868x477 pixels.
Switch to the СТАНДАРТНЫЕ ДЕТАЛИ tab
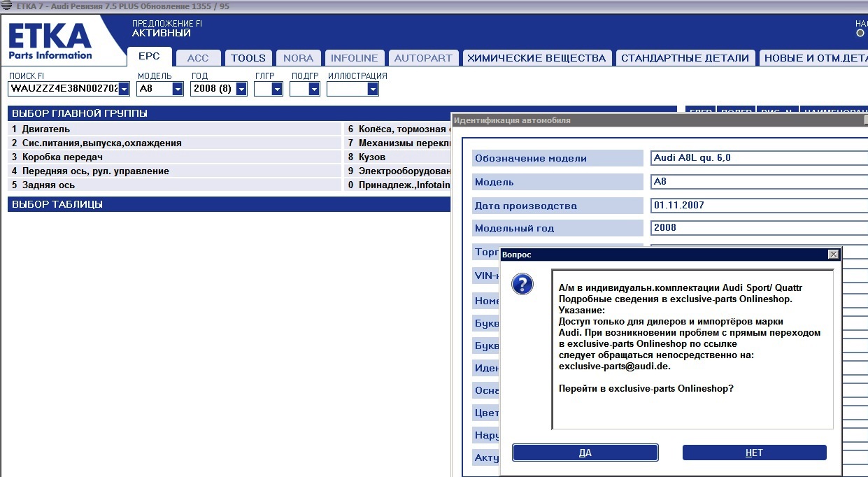point(685,58)
